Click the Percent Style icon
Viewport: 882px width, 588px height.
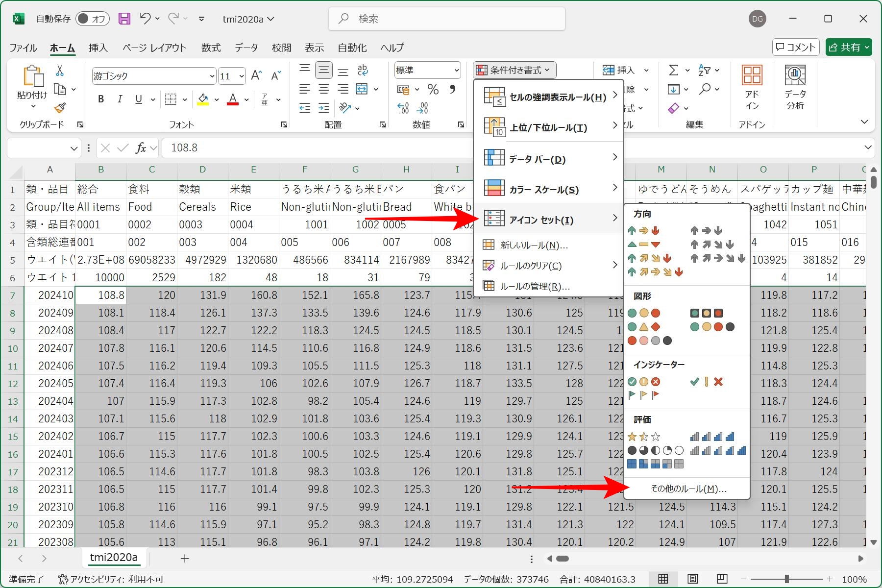coord(433,89)
